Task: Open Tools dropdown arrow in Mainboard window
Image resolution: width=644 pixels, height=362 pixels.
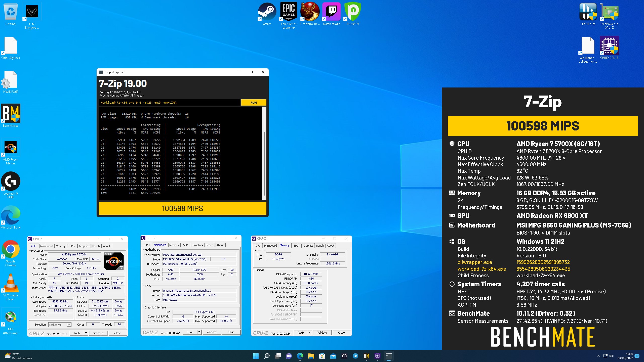Action: 199,332
